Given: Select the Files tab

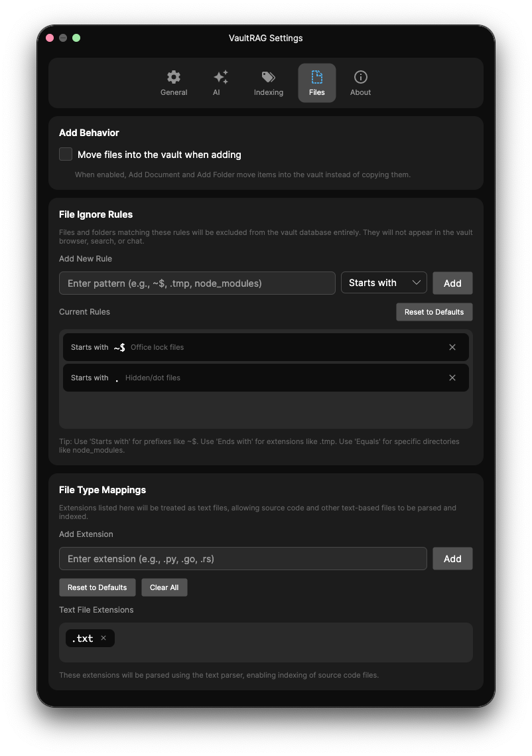Looking at the screenshot, I should [x=316, y=83].
